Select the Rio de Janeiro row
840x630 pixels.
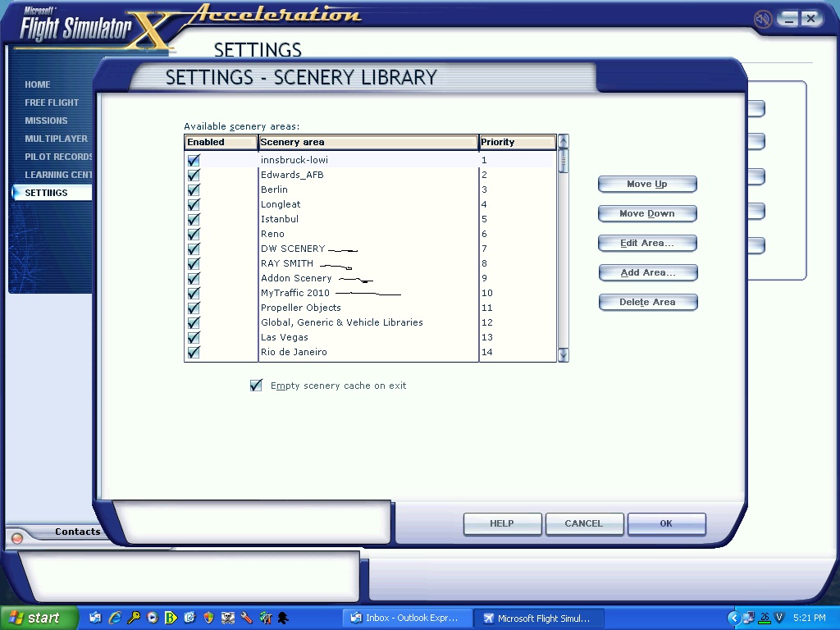370,352
